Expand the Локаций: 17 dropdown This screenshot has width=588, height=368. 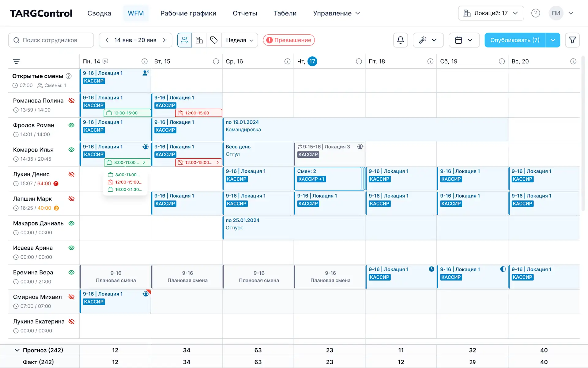(491, 13)
